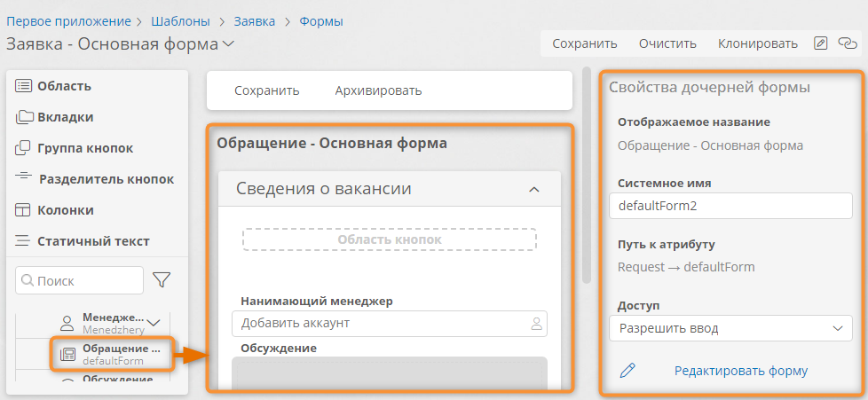Click the Menedzhery system name text
This screenshot has height=400, width=868.
point(114,330)
